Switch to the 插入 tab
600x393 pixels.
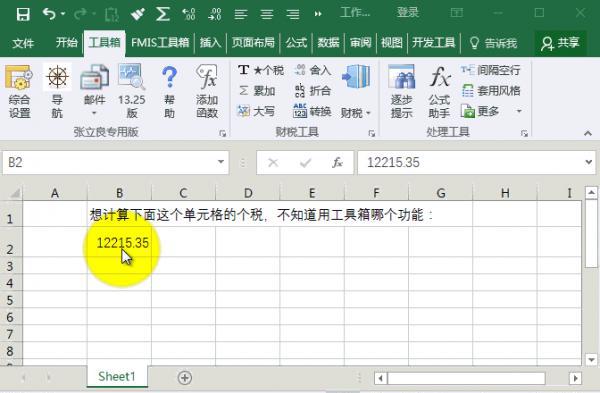tap(210, 42)
